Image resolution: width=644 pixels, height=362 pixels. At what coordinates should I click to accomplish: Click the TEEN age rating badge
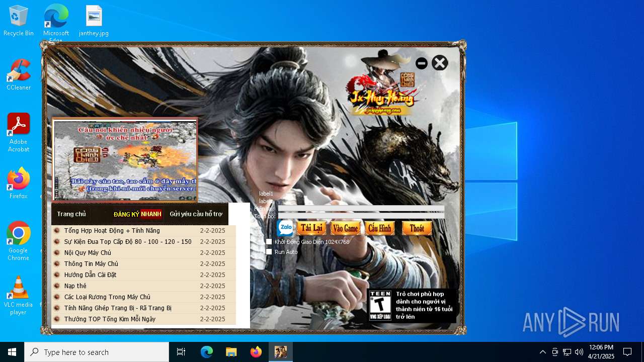[x=380, y=305]
